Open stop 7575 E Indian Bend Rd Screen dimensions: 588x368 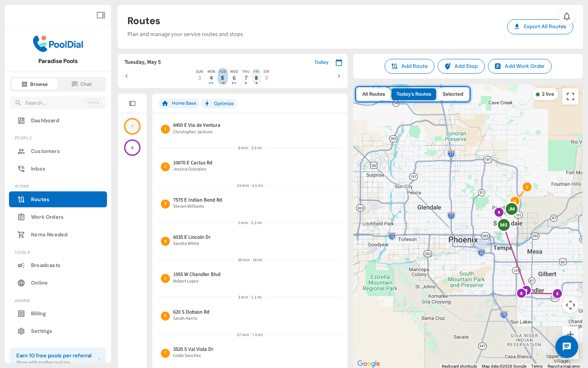tap(250, 203)
